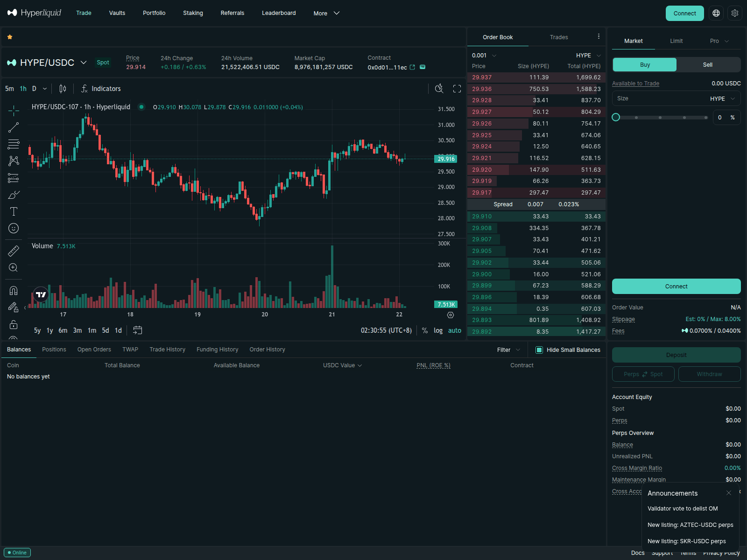Close the Announcements popup

[729, 493]
